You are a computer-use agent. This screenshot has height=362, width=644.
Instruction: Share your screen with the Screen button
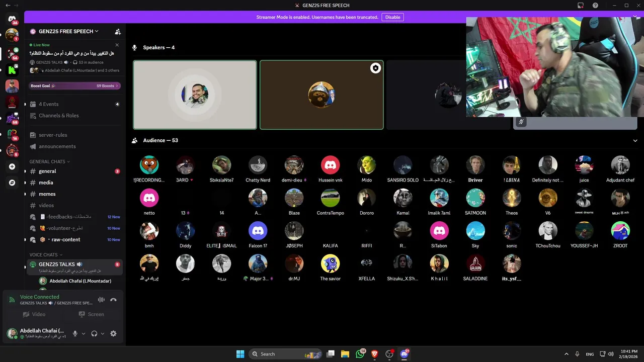[x=91, y=314]
